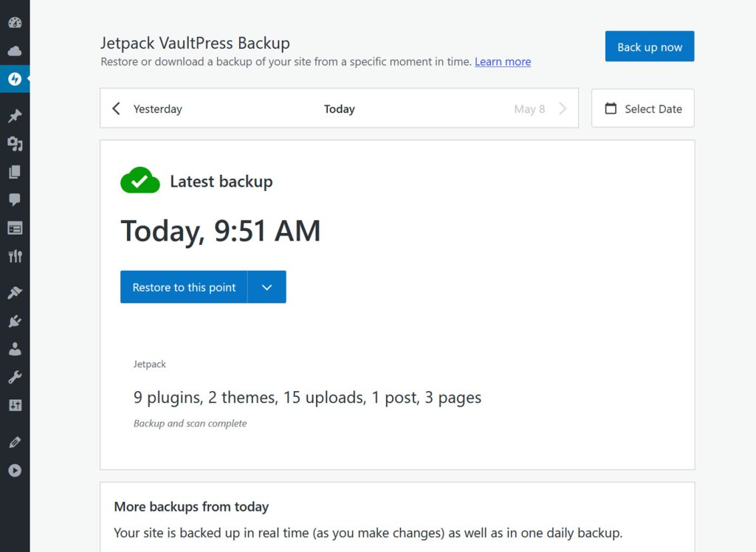Image resolution: width=756 pixels, height=552 pixels.
Task: Click the 9 plugins, 2 themes summary line
Action: [307, 398]
